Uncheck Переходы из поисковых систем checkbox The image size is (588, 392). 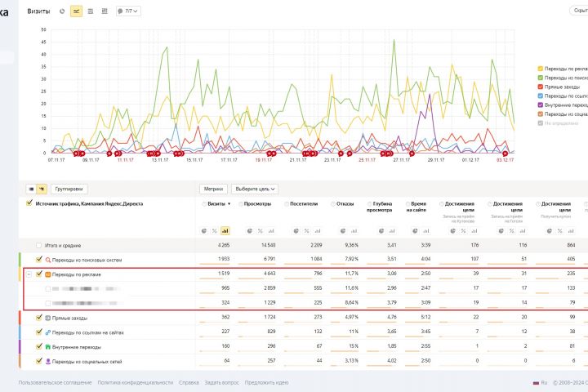[x=39, y=259]
